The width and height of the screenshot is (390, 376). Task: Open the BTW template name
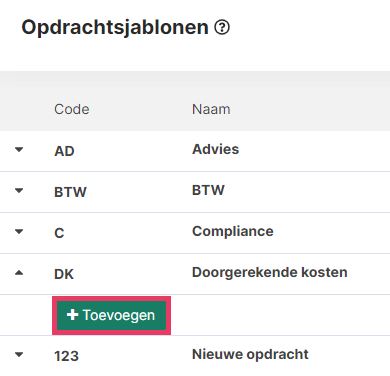208,190
